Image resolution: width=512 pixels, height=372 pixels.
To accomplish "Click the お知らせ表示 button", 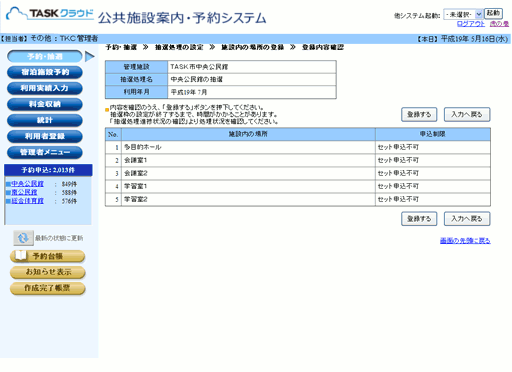I will click(47, 272).
